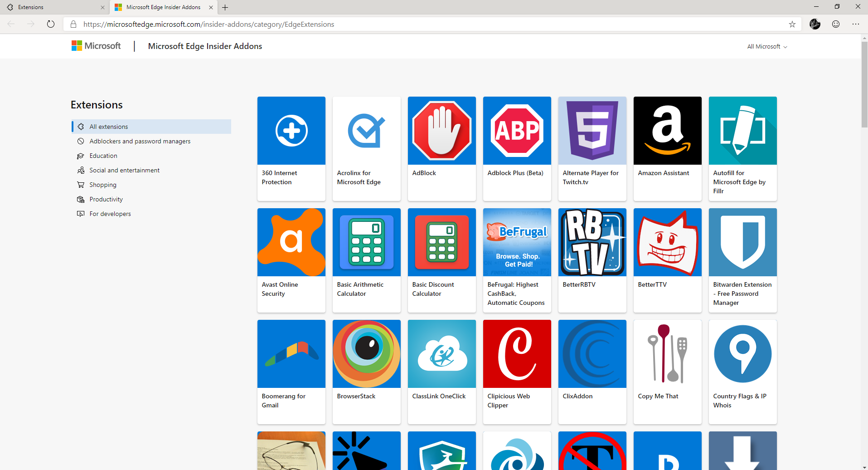Choose the Productivity category

pyautogui.click(x=151, y=199)
